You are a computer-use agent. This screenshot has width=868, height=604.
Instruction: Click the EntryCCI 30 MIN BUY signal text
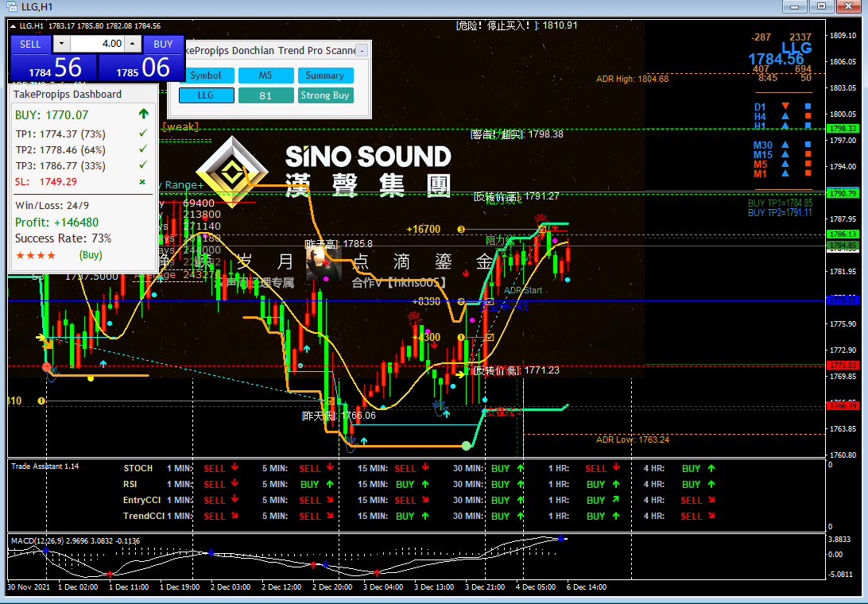pos(501,500)
